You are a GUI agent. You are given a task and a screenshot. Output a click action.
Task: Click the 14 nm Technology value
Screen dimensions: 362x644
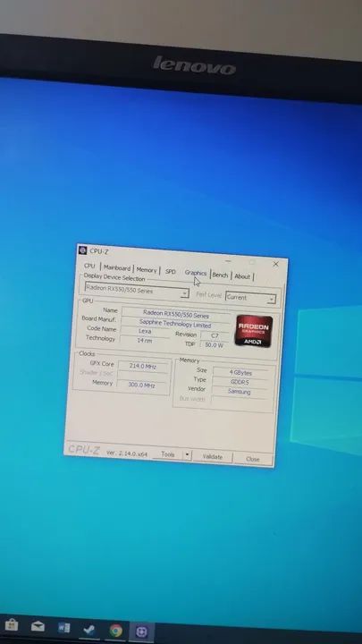click(145, 341)
